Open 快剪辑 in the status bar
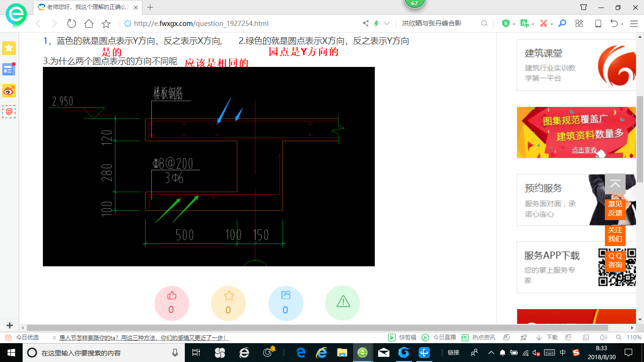The width and height of the screenshot is (644, 362). tap(402, 337)
